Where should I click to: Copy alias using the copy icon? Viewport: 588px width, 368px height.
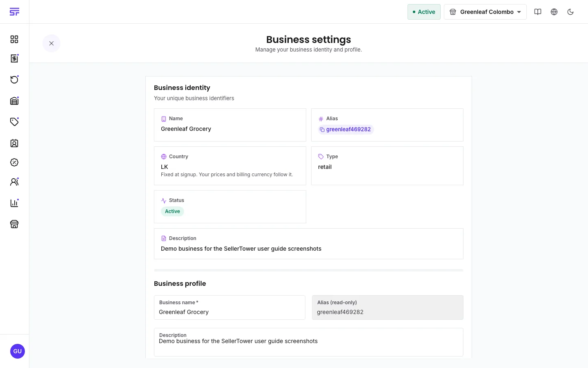coord(322,130)
